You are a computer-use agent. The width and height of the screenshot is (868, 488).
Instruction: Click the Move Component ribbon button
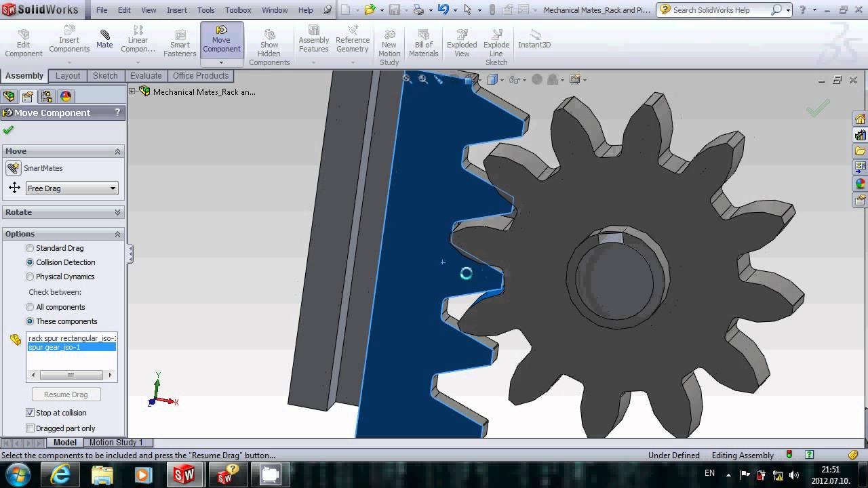click(x=222, y=40)
